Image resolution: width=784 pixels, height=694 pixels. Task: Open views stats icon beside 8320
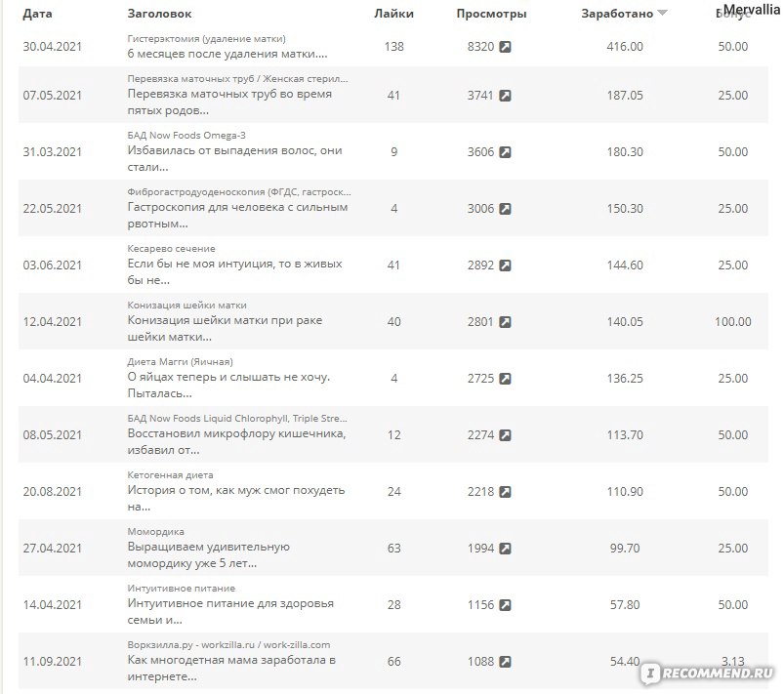pyautogui.click(x=506, y=47)
